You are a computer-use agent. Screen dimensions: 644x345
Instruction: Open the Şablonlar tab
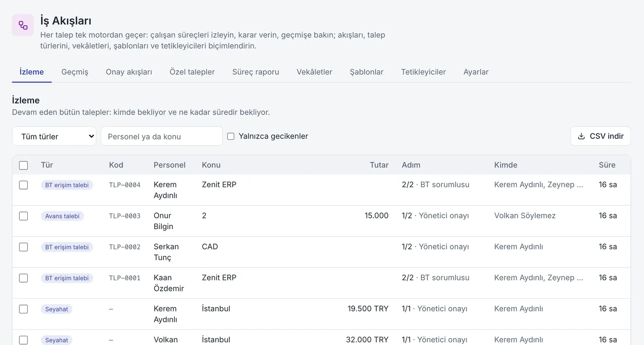[366, 72]
